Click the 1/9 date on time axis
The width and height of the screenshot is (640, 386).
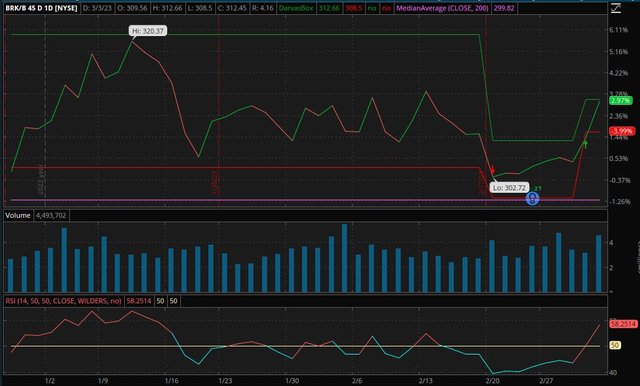coord(103,381)
